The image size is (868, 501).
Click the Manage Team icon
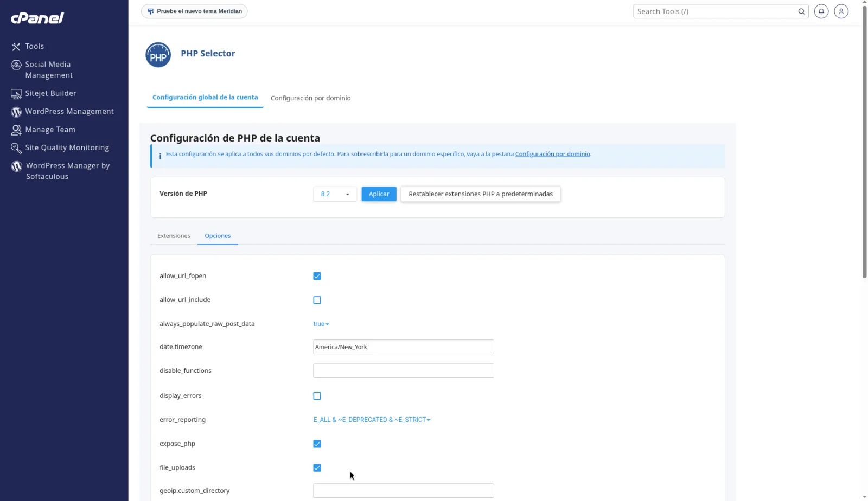(x=16, y=130)
